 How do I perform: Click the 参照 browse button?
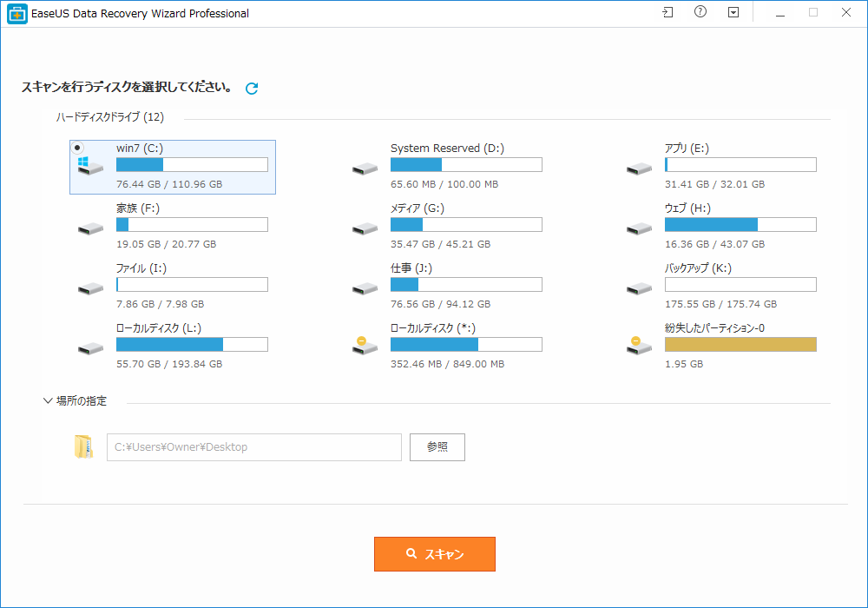(x=437, y=447)
